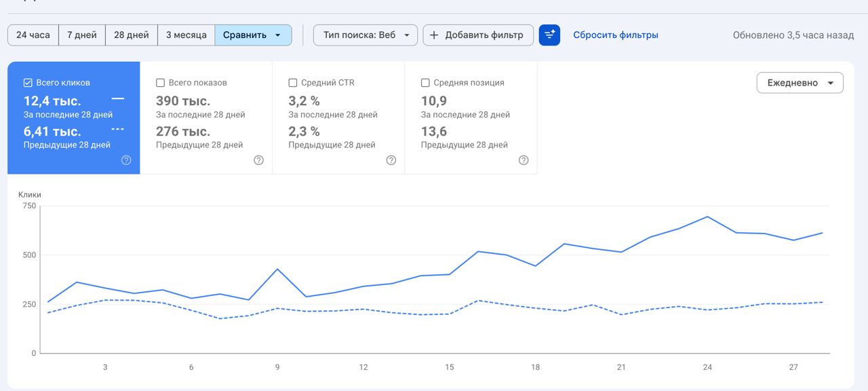Enable the Всего показов checkbox
The height and width of the screenshot is (391, 868).
click(x=161, y=83)
